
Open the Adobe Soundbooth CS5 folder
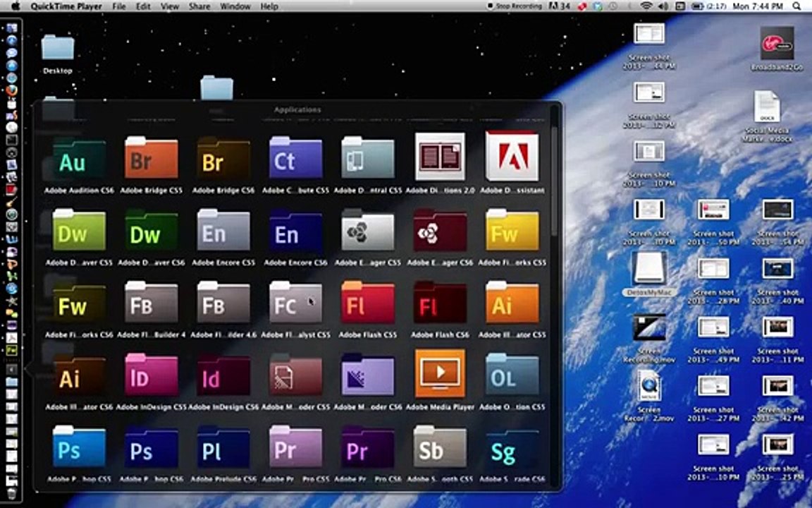[440, 447]
